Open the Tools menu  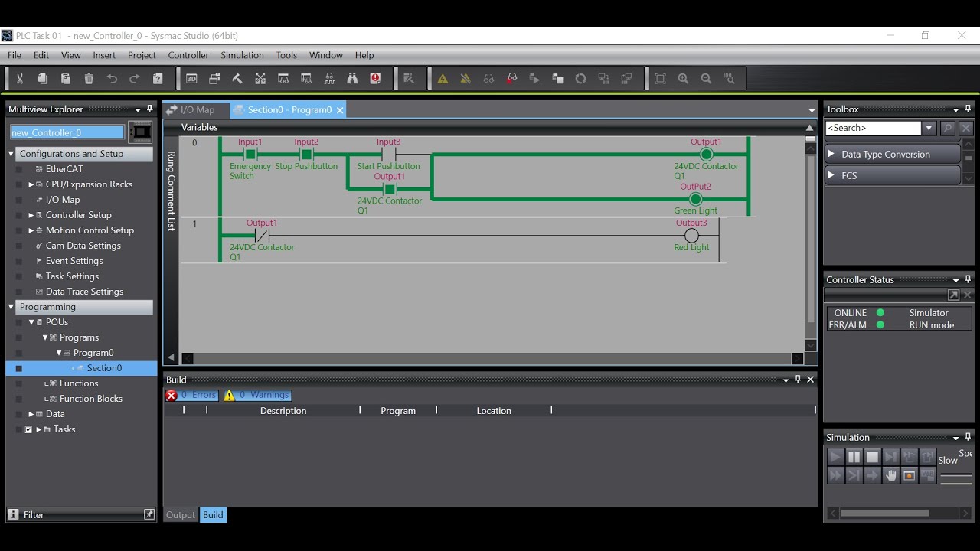[286, 55]
